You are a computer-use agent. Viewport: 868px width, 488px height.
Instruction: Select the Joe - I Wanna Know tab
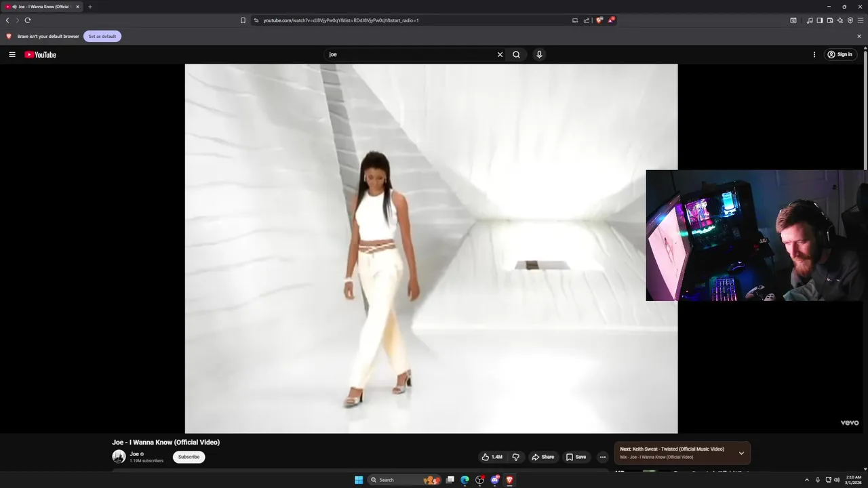tap(42, 7)
